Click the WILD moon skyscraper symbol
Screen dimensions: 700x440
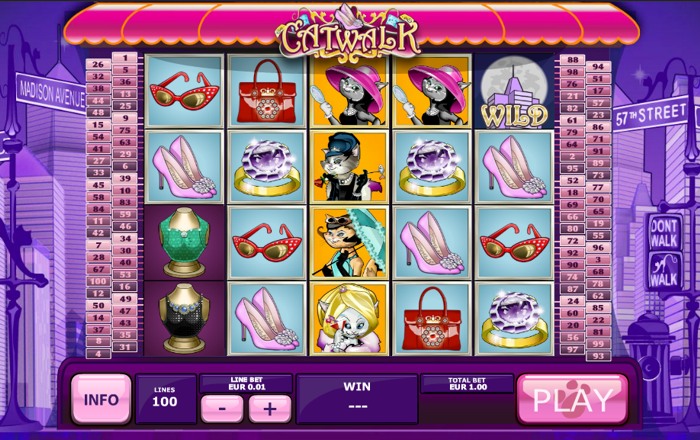point(514,91)
